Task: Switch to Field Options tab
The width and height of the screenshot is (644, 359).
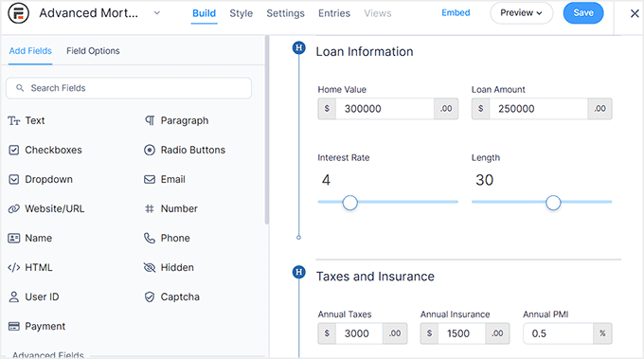Action: 93,51
